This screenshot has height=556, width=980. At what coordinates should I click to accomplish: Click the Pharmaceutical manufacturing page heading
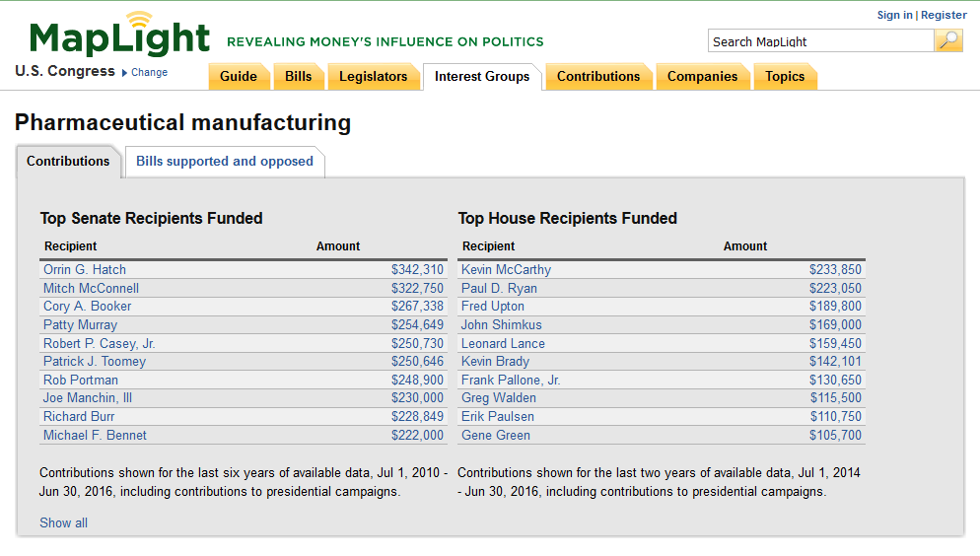click(182, 122)
